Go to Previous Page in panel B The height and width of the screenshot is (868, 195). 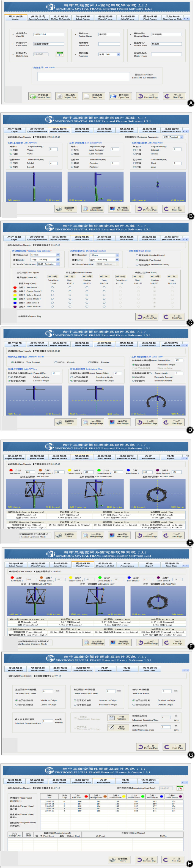pos(146,209)
